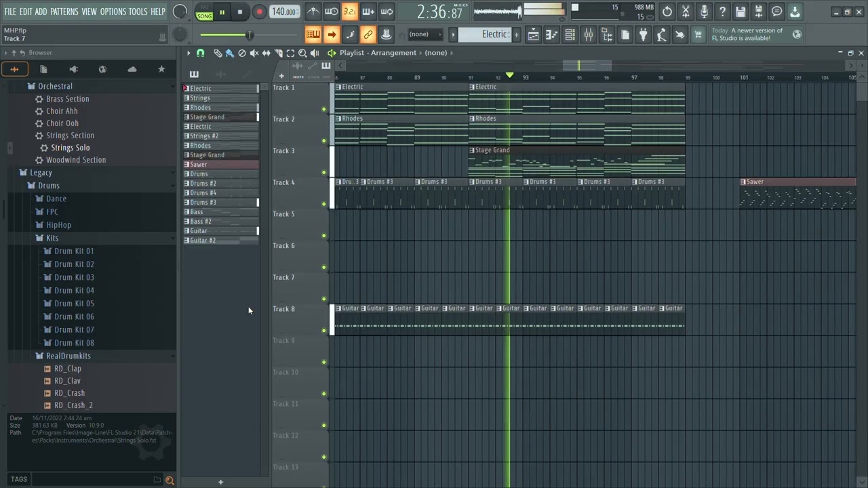Image resolution: width=868 pixels, height=488 pixels.
Task: Click the stop button
Action: [x=240, y=12]
